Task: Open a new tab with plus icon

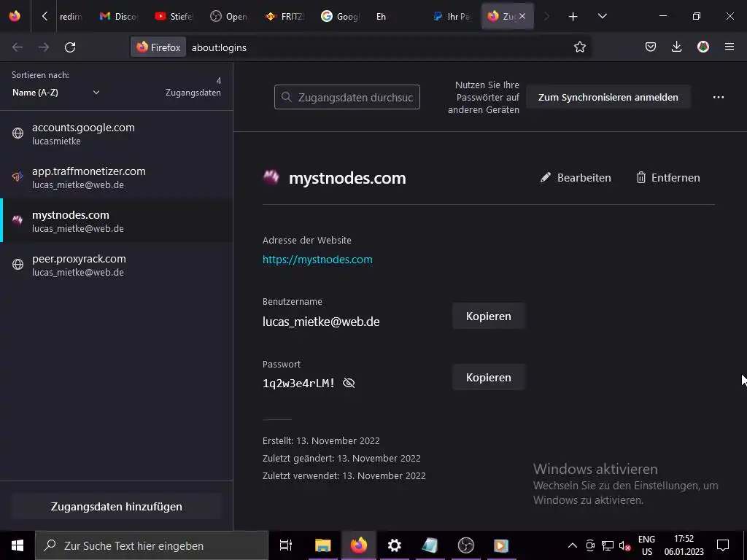Action: (x=573, y=17)
